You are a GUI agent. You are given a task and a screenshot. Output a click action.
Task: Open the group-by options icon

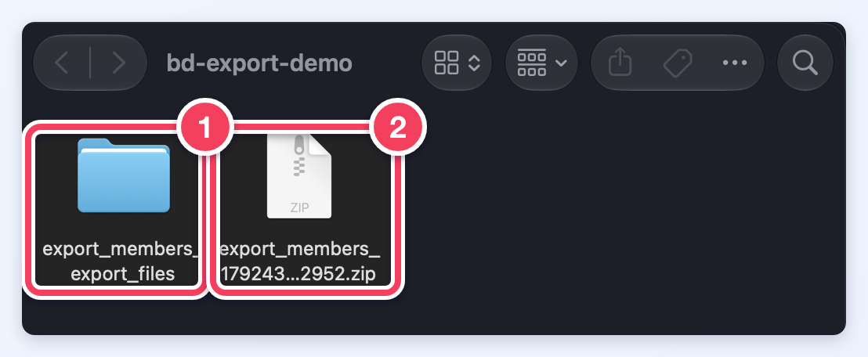pos(531,63)
